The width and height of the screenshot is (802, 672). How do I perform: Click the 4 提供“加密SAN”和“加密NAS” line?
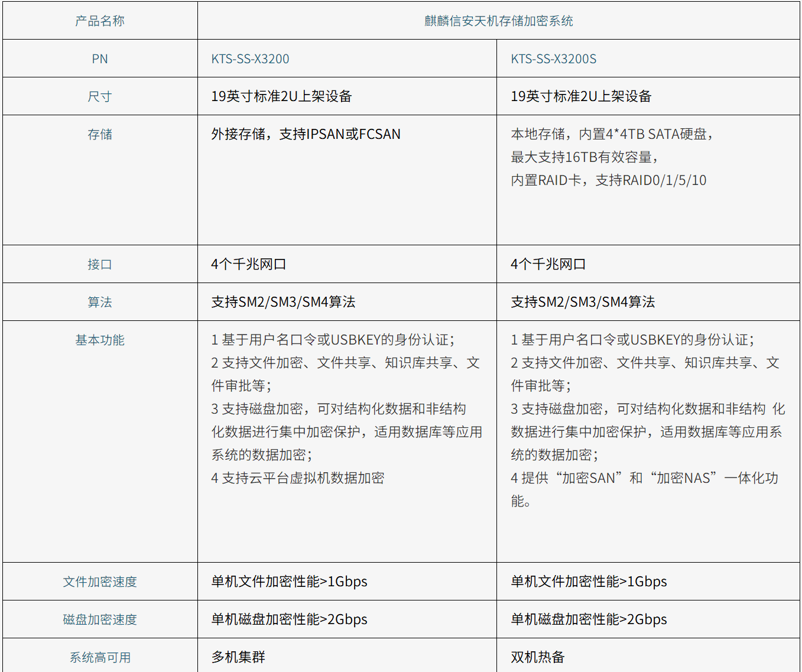point(645,479)
